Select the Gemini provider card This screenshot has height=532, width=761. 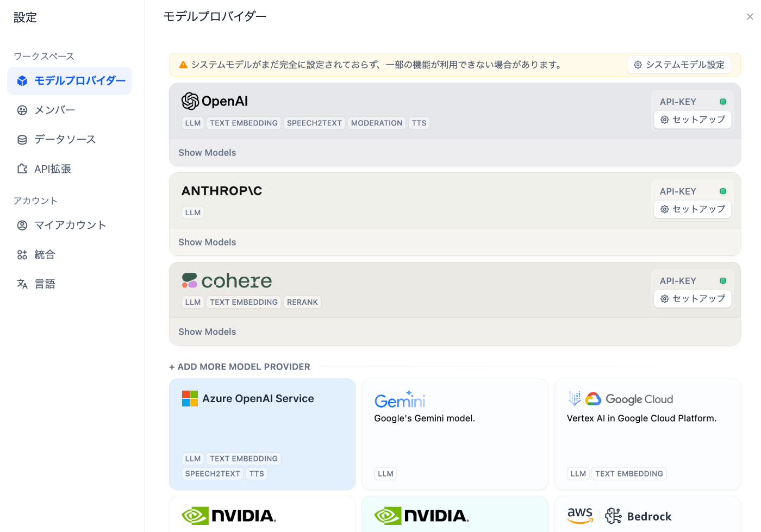pos(455,434)
